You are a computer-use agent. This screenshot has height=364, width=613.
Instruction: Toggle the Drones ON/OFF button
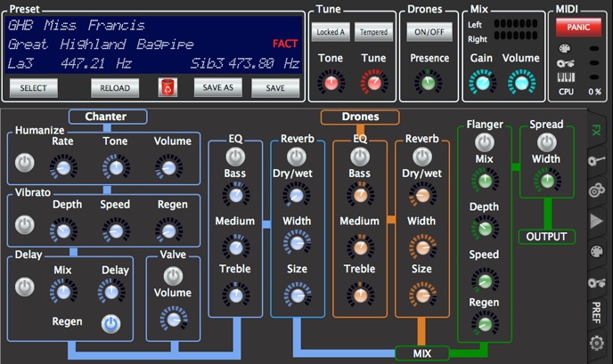pos(429,32)
